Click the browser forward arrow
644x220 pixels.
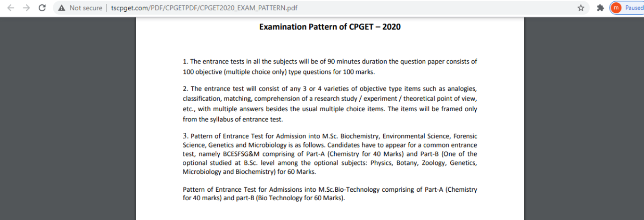coord(26,8)
